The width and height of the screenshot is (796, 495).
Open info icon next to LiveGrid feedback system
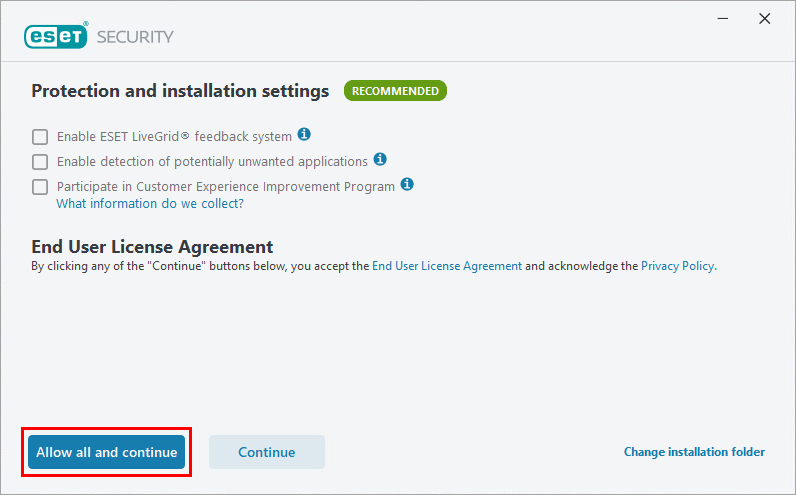click(305, 134)
